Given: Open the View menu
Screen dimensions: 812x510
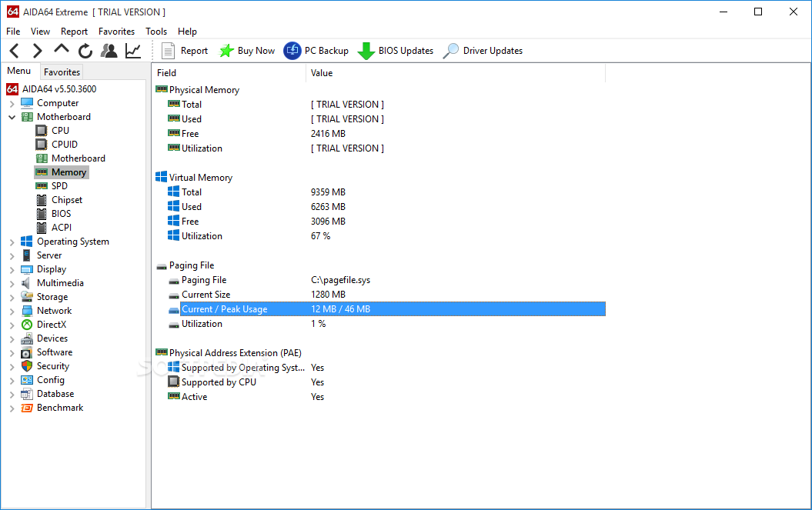Looking at the screenshot, I should (40, 32).
